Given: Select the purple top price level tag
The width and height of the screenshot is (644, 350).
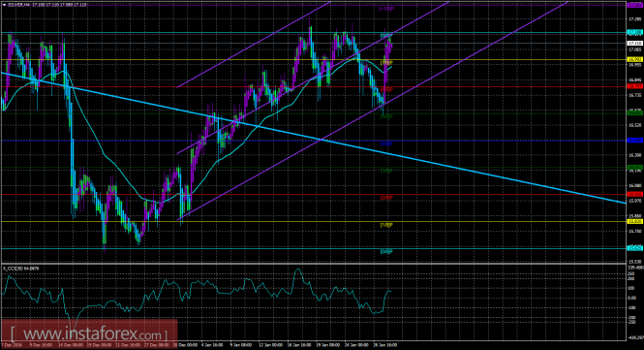Looking at the screenshot, I should (635, 5).
